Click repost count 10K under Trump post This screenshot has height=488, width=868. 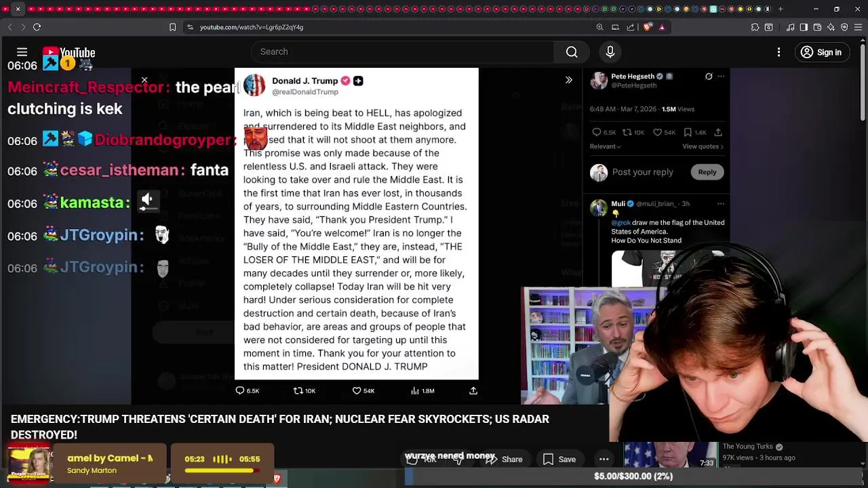(304, 390)
